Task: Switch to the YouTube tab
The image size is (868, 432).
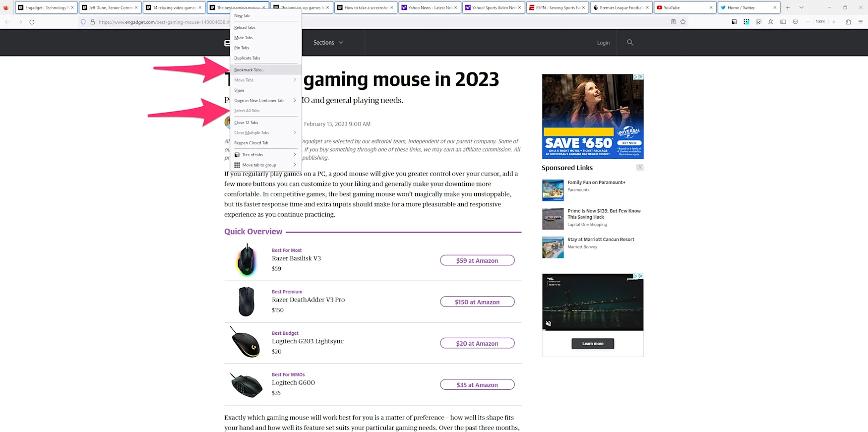Action: pos(685,7)
